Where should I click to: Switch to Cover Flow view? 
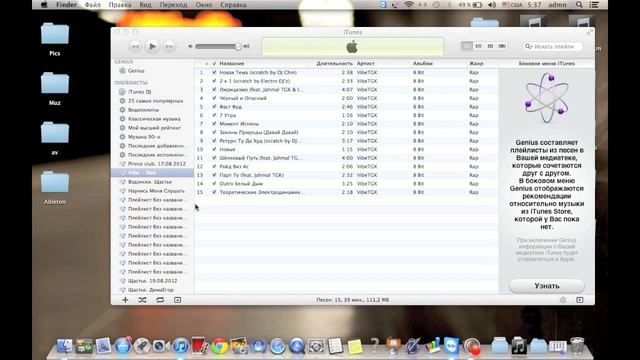[502, 46]
